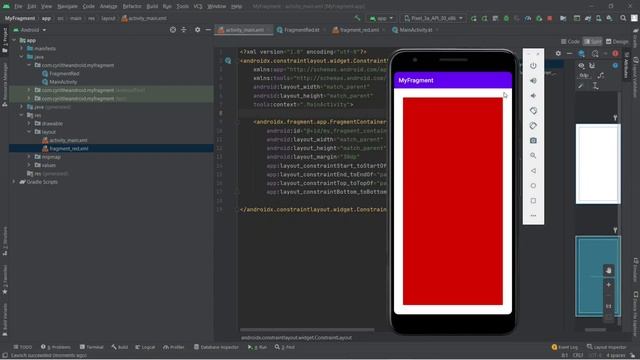Click the hammer Make Project icon
This screenshot has width=640, height=360.
[x=357, y=18]
